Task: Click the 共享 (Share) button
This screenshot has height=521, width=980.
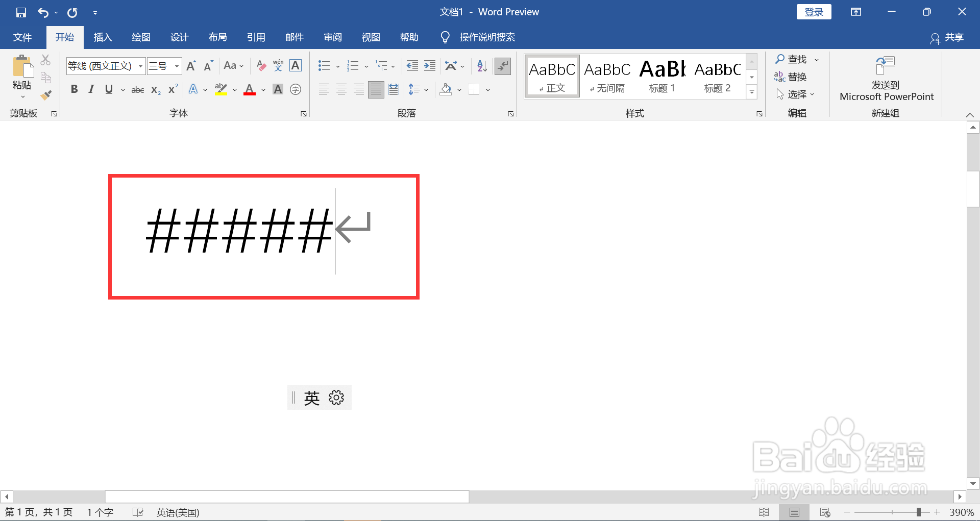Action: (x=947, y=38)
